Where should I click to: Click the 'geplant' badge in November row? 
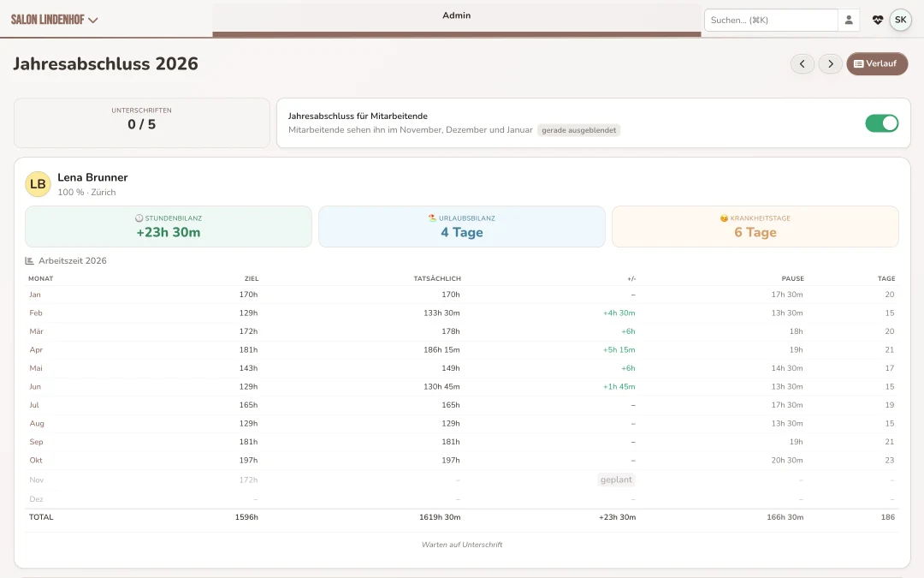(616, 480)
